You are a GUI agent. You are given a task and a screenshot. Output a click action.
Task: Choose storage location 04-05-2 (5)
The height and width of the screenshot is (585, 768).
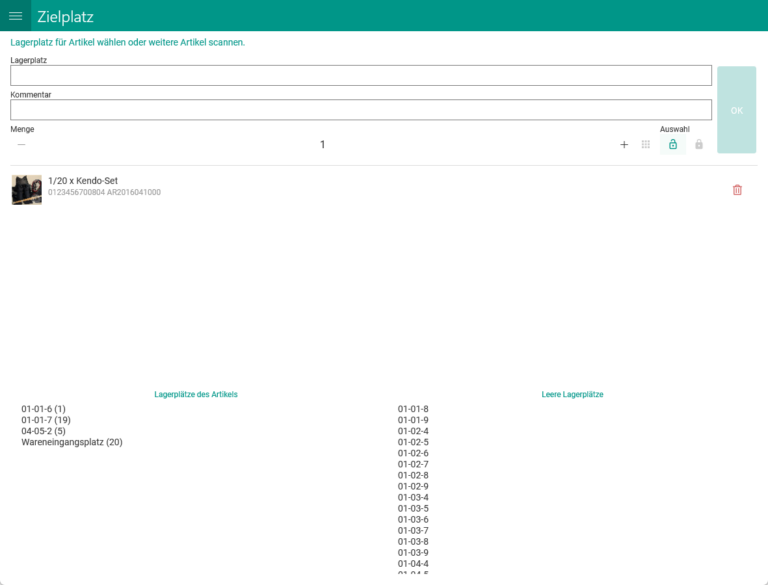click(x=43, y=431)
